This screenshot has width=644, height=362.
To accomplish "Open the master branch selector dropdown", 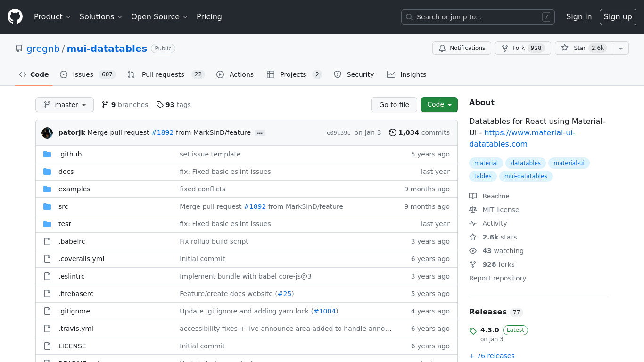I will [65, 105].
